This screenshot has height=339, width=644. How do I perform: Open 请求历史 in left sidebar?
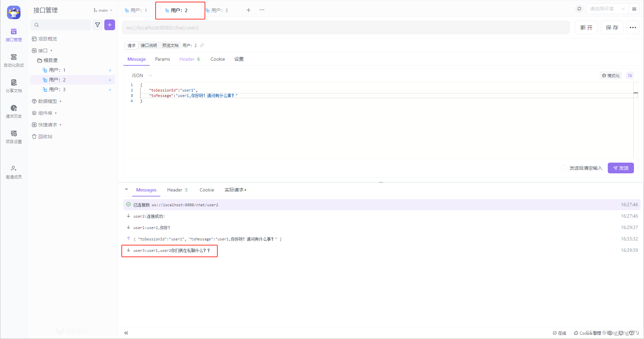coord(14,111)
